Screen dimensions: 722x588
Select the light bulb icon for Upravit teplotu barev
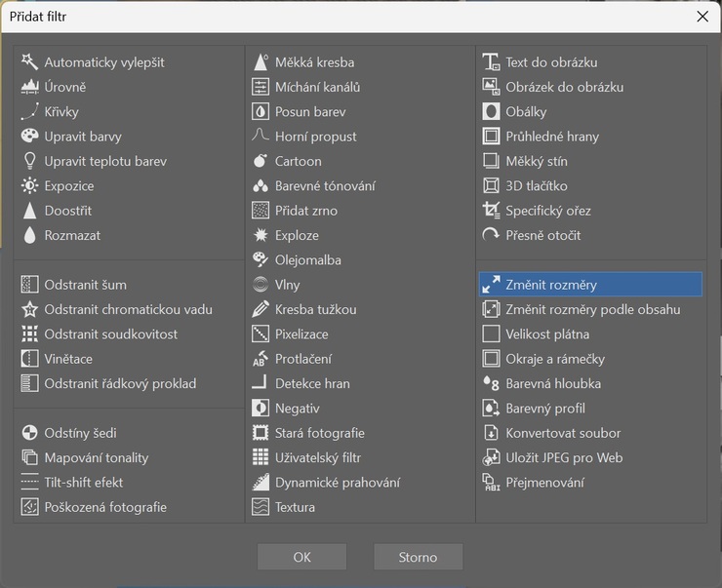29,161
